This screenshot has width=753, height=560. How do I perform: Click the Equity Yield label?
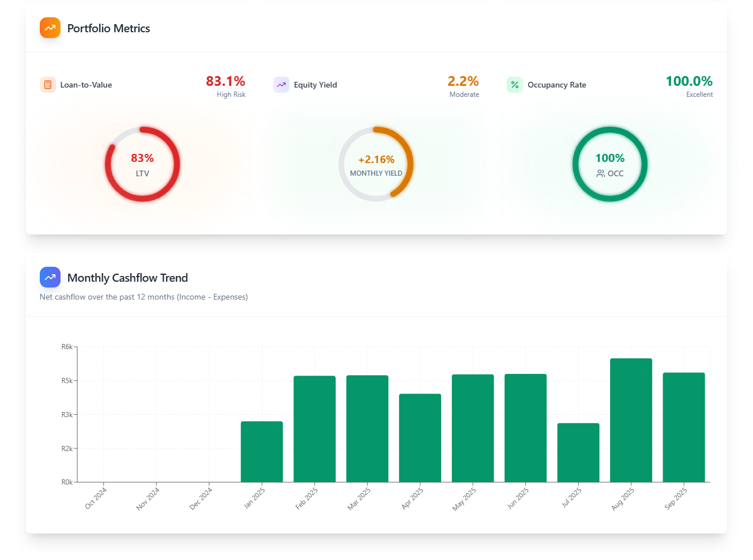tap(315, 85)
